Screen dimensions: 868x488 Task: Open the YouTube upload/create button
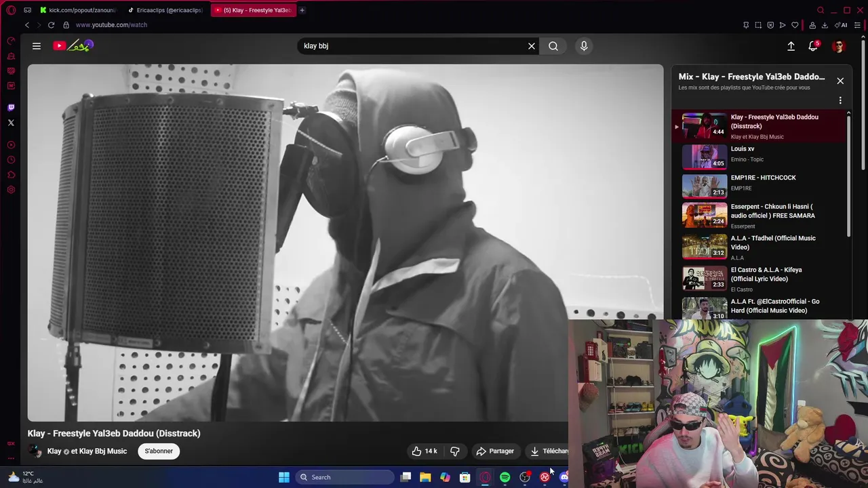pyautogui.click(x=791, y=46)
